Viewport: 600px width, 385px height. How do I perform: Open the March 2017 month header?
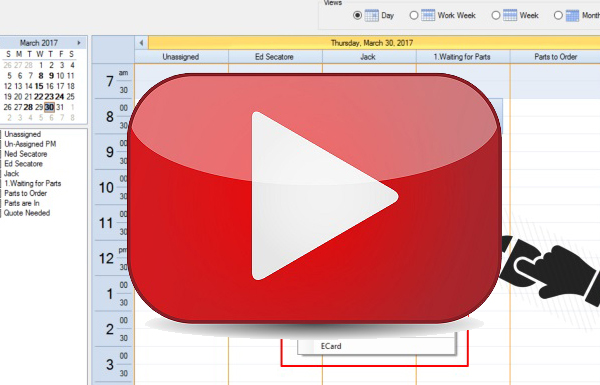coord(39,42)
